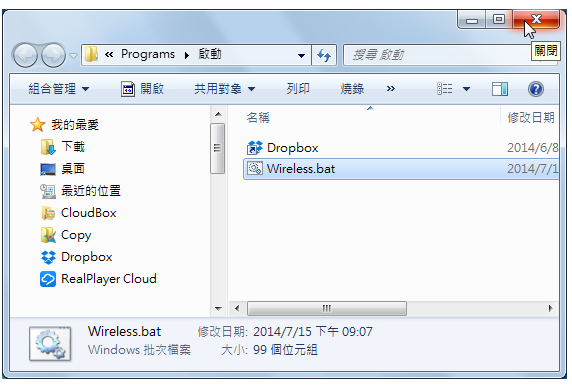The image size is (572, 386).
Task: Click file list horizontal scrollbar thumb
Action: pos(327,309)
